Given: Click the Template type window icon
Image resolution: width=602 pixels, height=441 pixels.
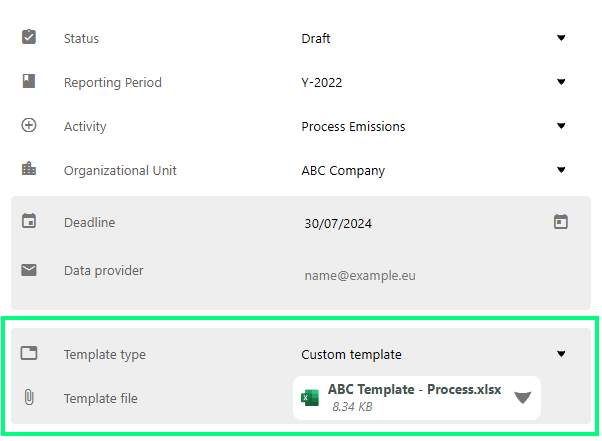Looking at the screenshot, I should click(x=29, y=353).
